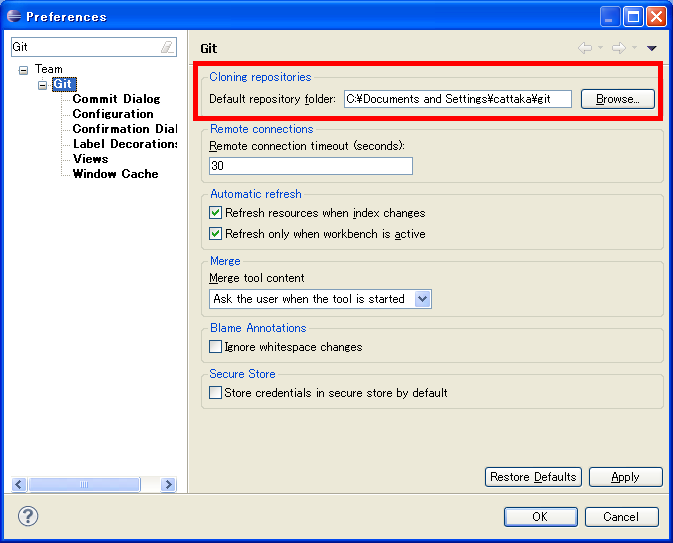Image resolution: width=673 pixels, height=543 pixels.
Task: Click the tree scrollbar left arrow
Action: 19,485
